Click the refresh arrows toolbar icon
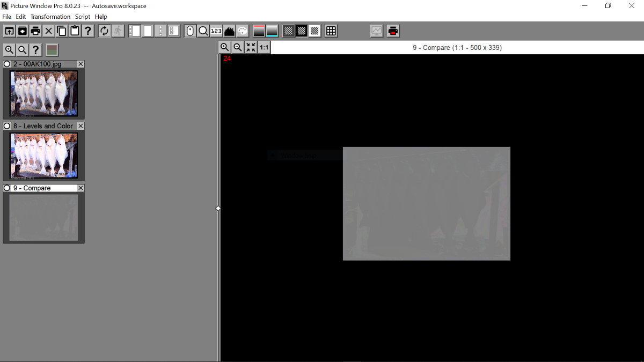644x362 pixels. tap(104, 31)
